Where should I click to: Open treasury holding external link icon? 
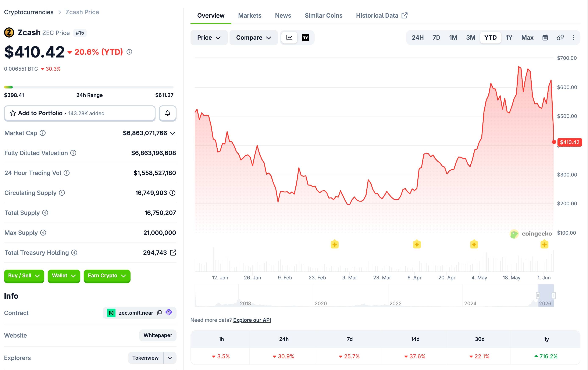tap(173, 253)
